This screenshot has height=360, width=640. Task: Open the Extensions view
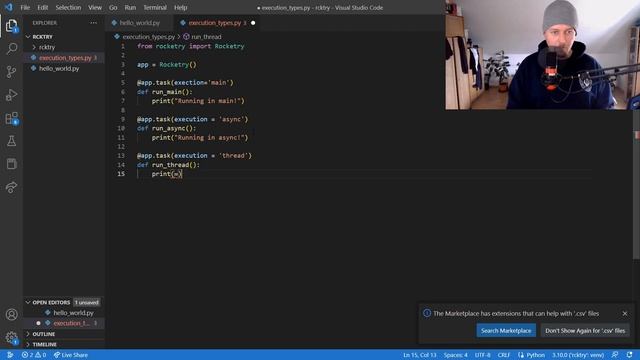[11, 118]
